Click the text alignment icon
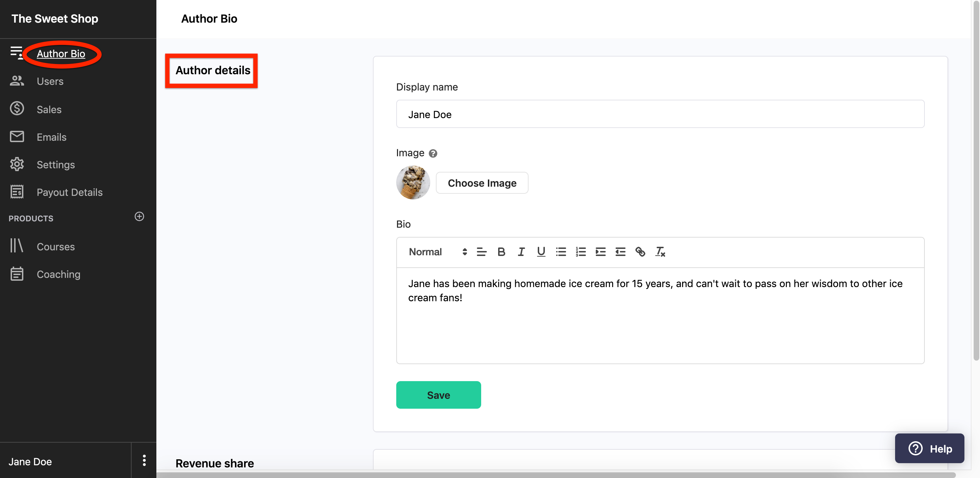 coord(481,252)
